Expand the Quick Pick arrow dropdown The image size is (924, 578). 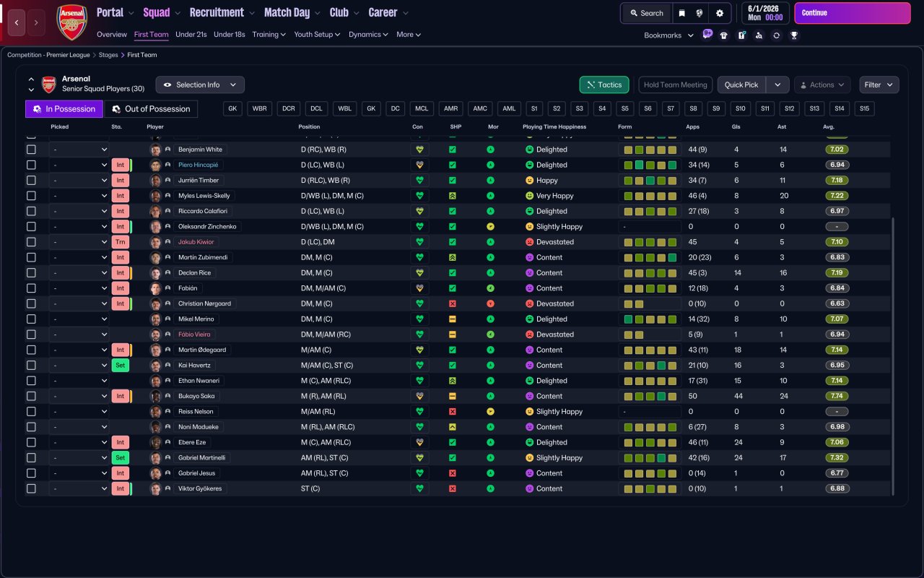(777, 85)
